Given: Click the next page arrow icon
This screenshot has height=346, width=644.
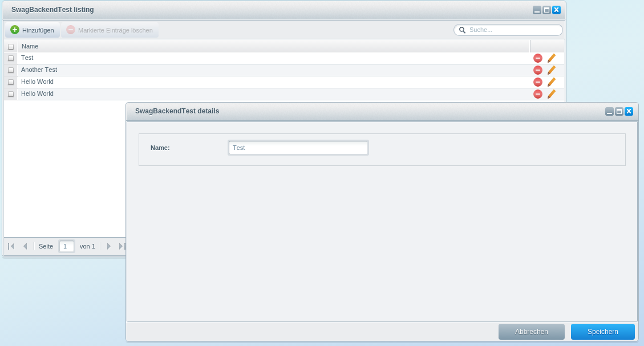Looking at the screenshot, I should coord(108,246).
